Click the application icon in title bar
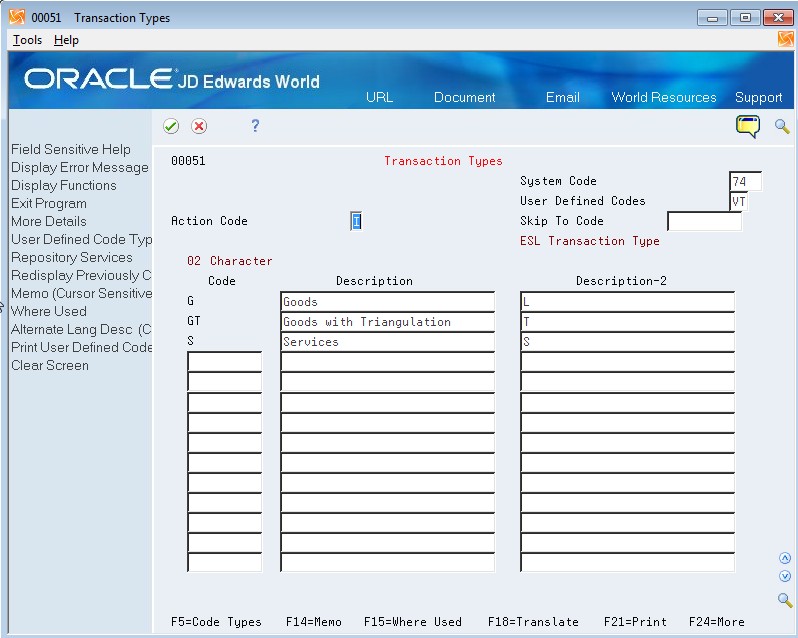This screenshot has width=798, height=638. point(17,17)
